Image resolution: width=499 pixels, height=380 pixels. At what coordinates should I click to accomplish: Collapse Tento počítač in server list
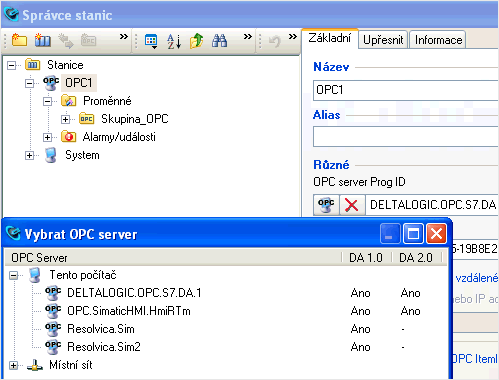[14, 275]
